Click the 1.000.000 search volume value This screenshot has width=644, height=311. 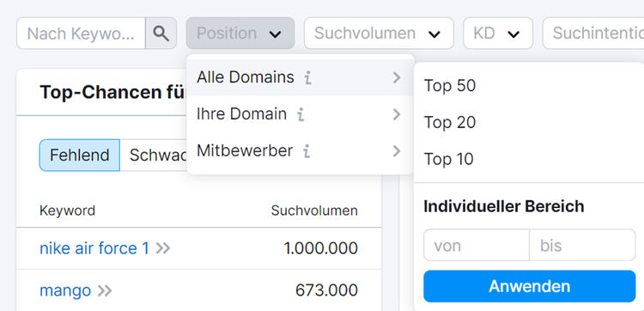pyautogui.click(x=321, y=248)
